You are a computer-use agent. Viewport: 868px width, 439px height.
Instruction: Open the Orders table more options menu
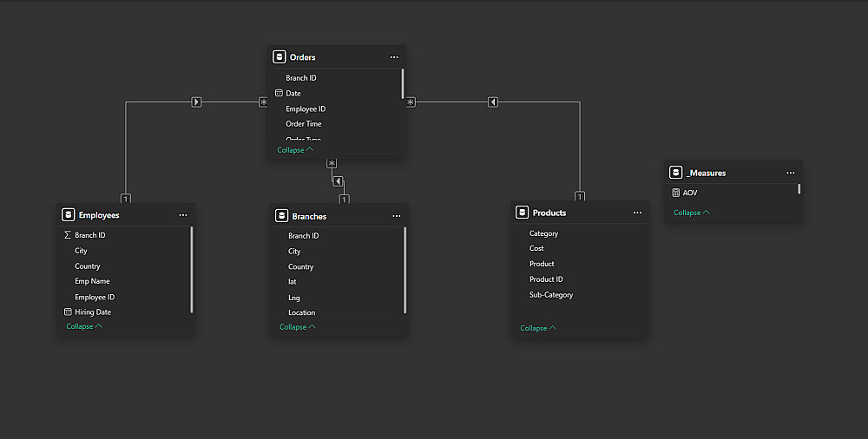394,57
